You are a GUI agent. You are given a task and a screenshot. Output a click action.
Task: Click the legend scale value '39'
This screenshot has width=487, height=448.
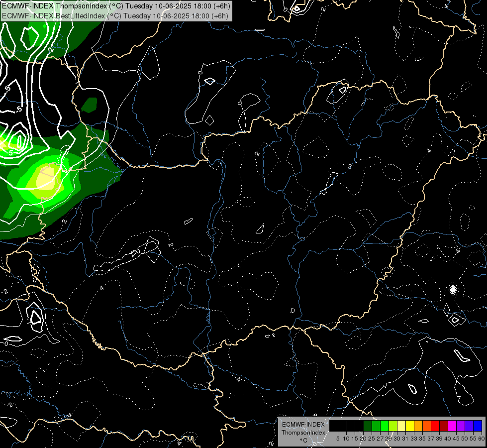point(439,439)
